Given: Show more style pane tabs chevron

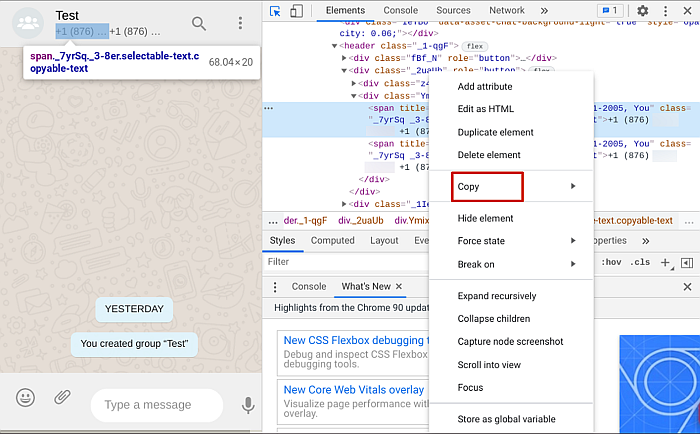Looking at the screenshot, I should click(646, 241).
